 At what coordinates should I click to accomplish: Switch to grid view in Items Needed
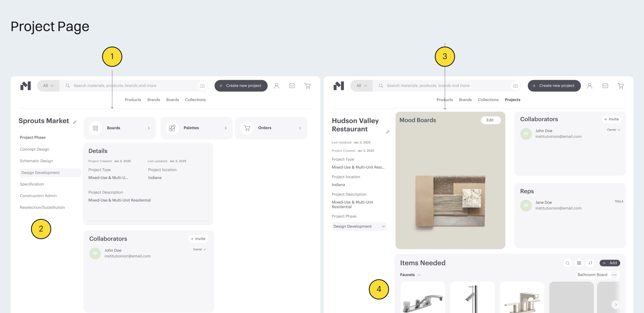point(579,263)
